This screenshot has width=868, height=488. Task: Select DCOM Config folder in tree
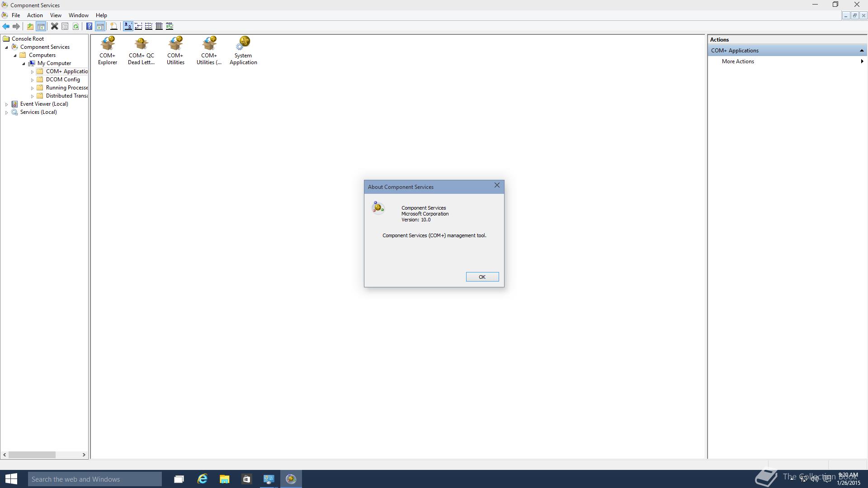click(63, 80)
